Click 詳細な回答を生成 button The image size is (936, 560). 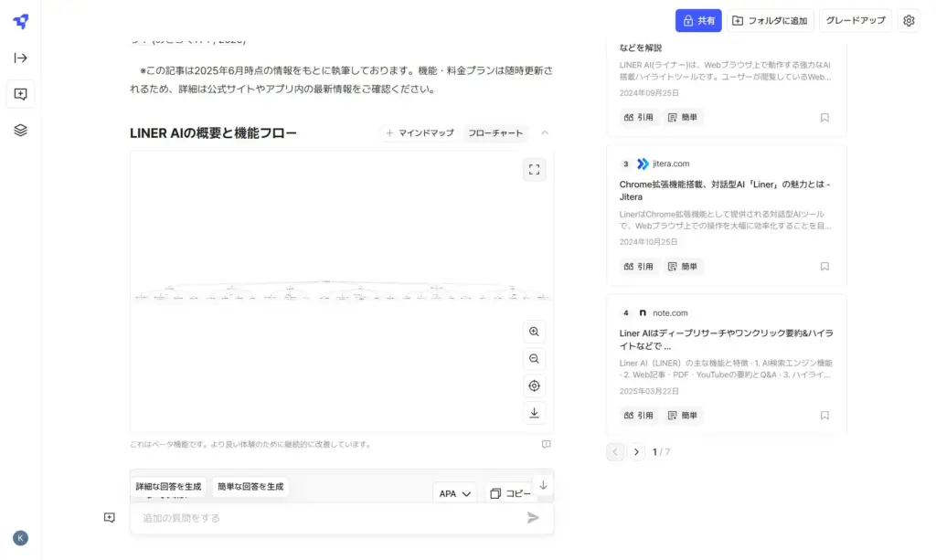click(168, 487)
